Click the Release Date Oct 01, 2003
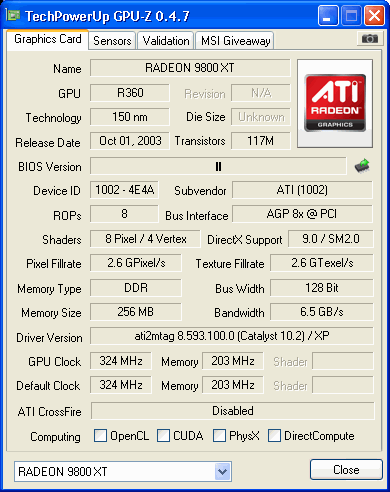 tap(130, 141)
